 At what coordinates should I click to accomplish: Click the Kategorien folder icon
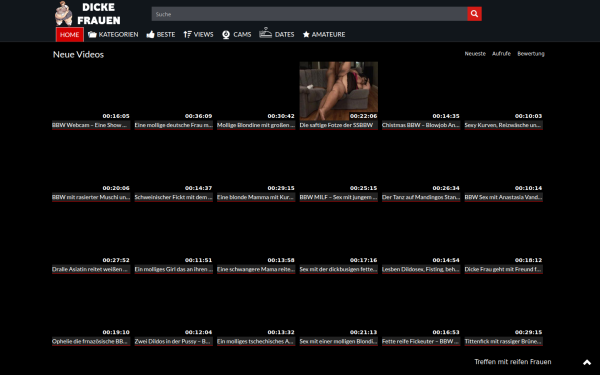click(x=92, y=34)
